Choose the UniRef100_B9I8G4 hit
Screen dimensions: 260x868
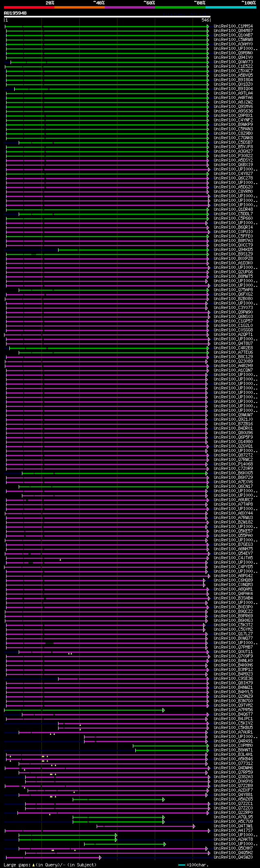[x=233, y=80]
